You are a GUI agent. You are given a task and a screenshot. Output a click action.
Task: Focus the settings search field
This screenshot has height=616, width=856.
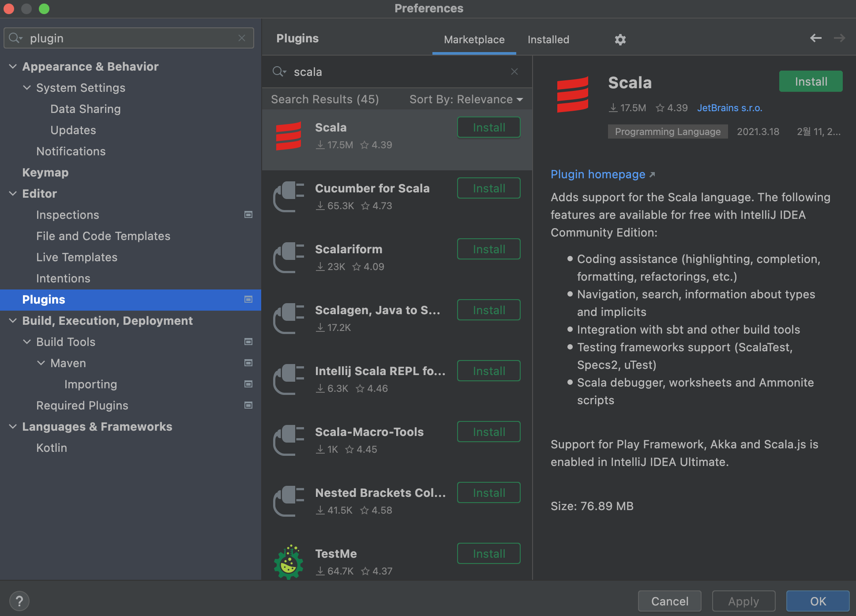point(129,38)
